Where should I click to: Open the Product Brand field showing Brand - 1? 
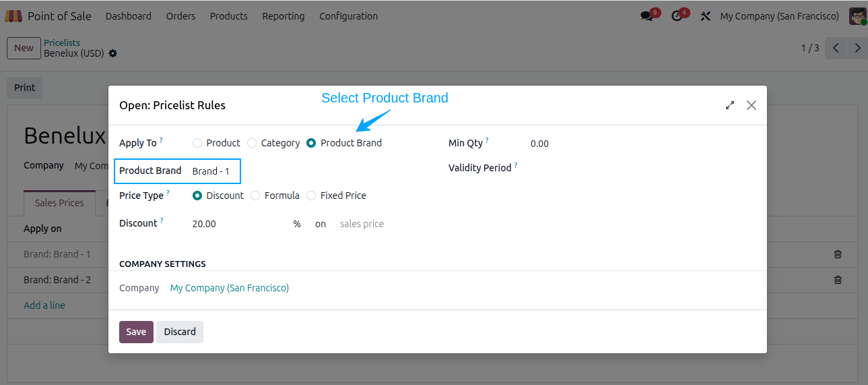coord(213,171)
